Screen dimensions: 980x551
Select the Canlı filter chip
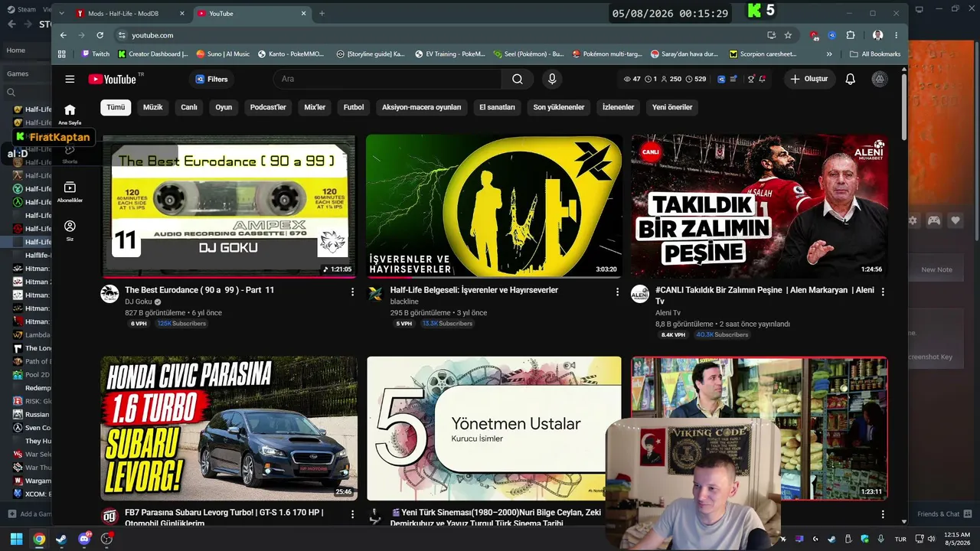point(189,107)
